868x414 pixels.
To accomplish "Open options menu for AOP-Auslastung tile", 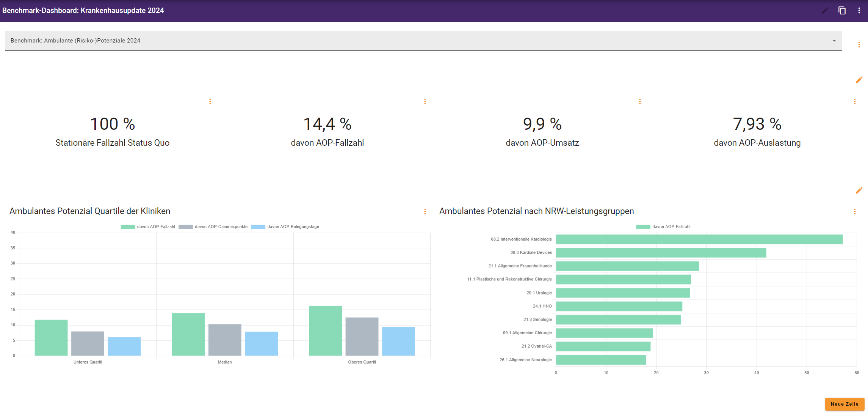I will coord(855,101).
